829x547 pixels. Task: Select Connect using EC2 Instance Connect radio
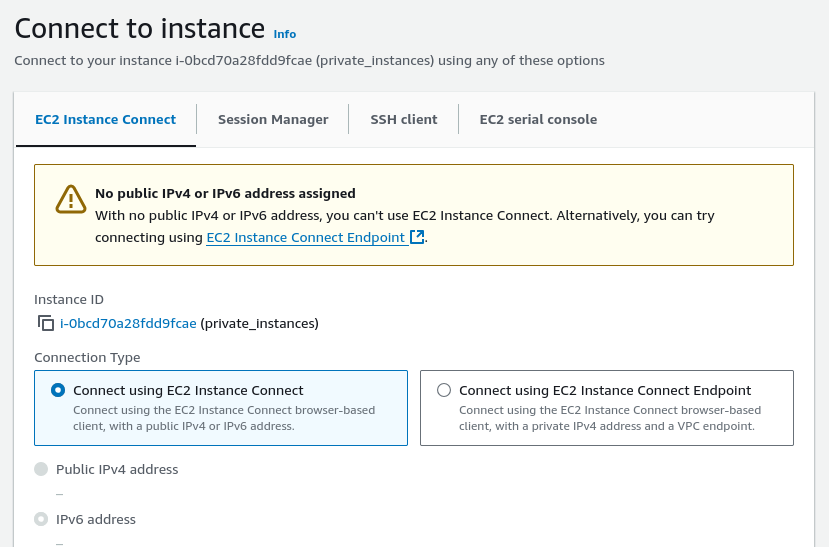pos(58,390)
